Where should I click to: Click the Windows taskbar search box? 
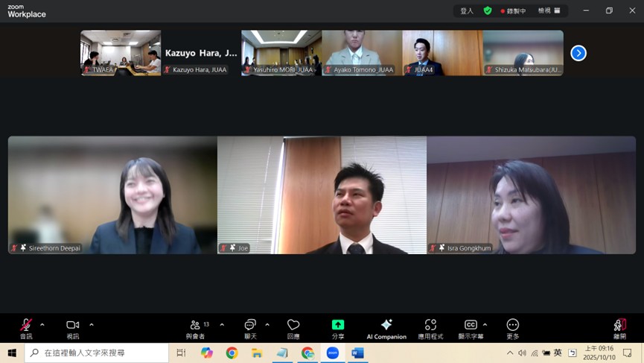pyautogui.click(x=97, y=353)
